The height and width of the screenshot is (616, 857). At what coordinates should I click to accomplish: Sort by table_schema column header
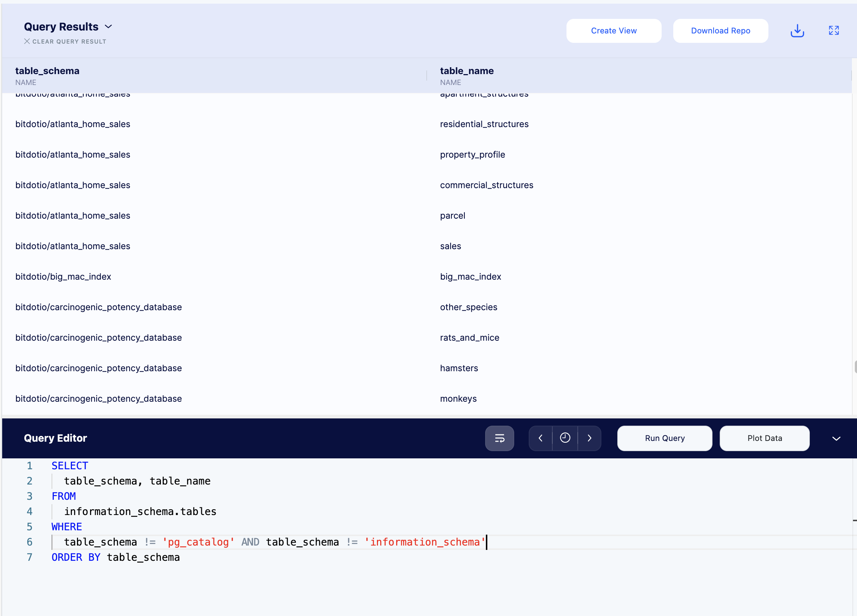[x=47, y=71]
